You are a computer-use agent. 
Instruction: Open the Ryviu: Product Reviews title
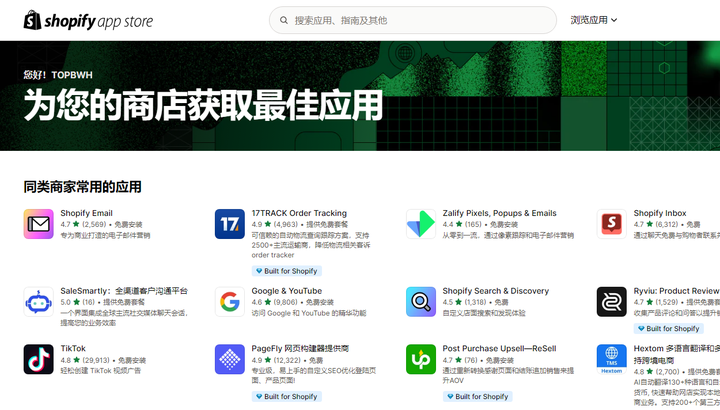pos(676,291)
